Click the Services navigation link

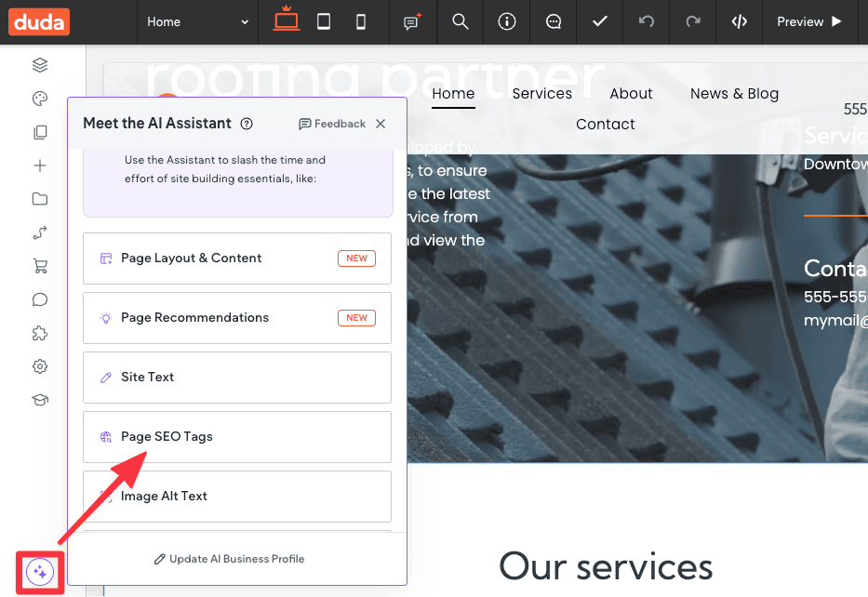pyautogui.click(x=542, y=94)
